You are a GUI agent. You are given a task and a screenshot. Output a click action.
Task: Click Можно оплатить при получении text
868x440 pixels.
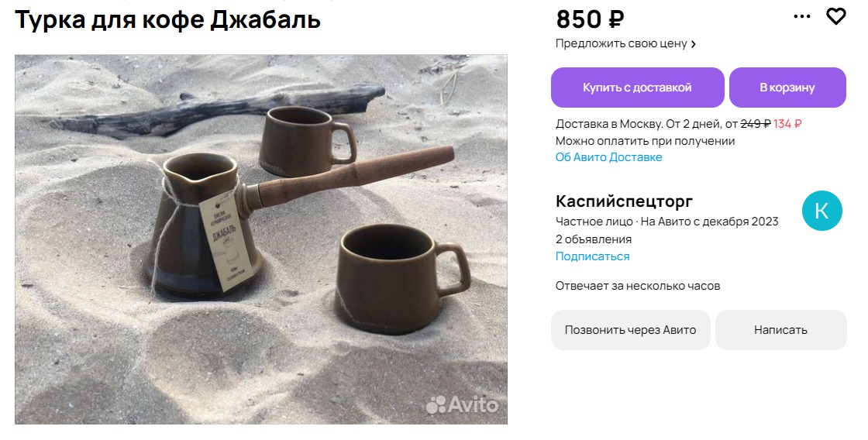point(645,141)
